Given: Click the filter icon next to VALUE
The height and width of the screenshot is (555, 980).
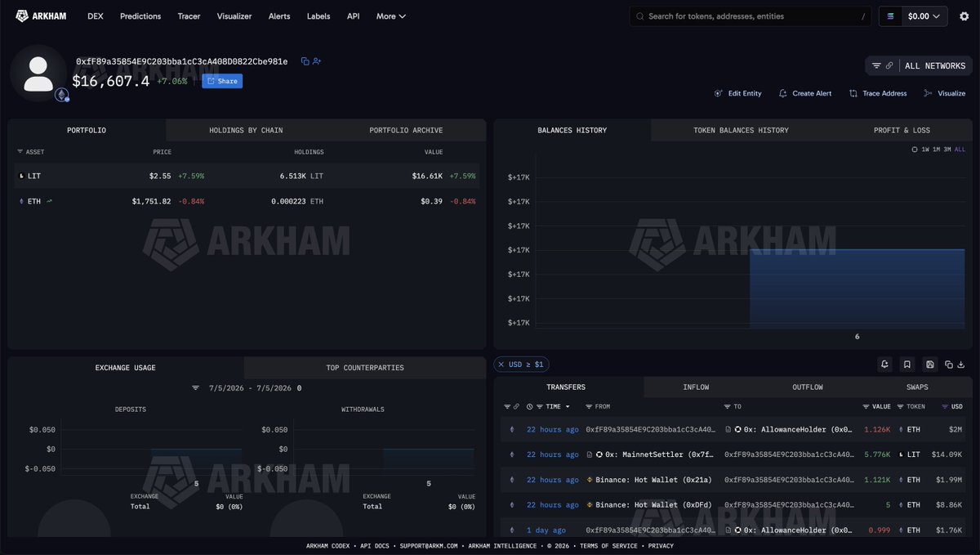Looking at the screenshot, I should tap(866, 406).
